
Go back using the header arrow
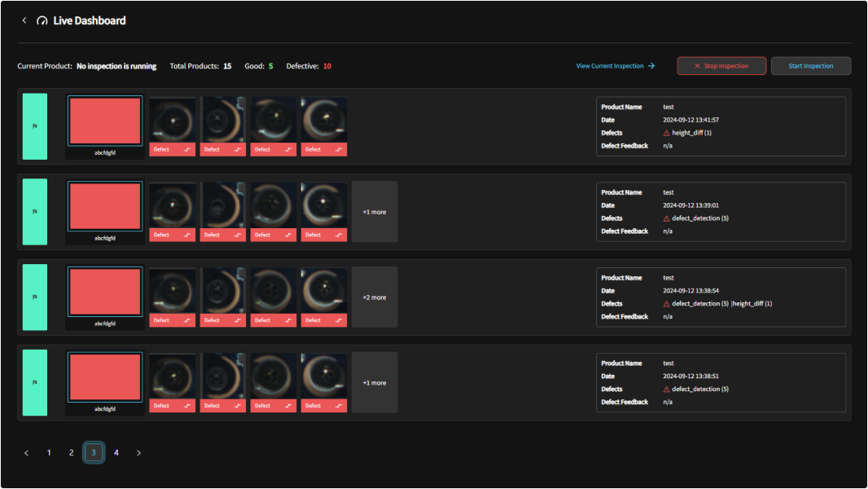click(x=24, y=20)
